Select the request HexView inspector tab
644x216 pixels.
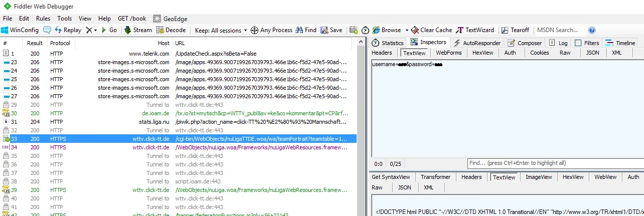coord(482,53)
